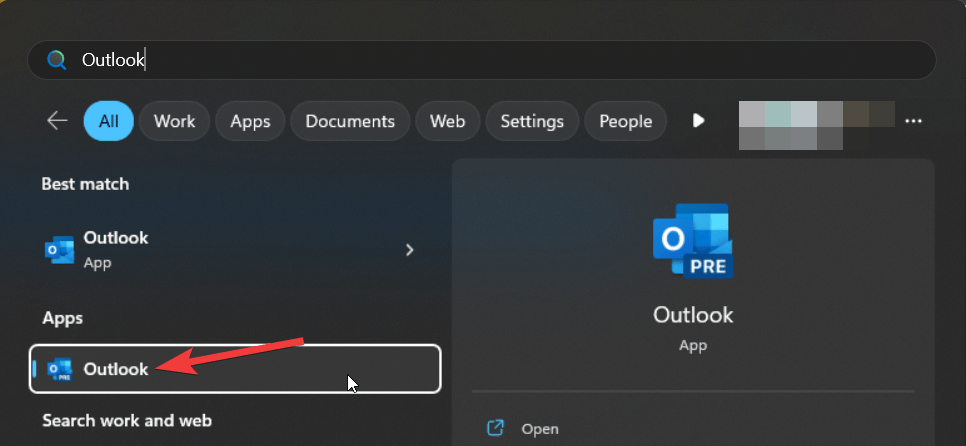Show more filters with play arrow
Image resolution: width=966 pixels, height=446 pixels.
click(x=698, y=121)
